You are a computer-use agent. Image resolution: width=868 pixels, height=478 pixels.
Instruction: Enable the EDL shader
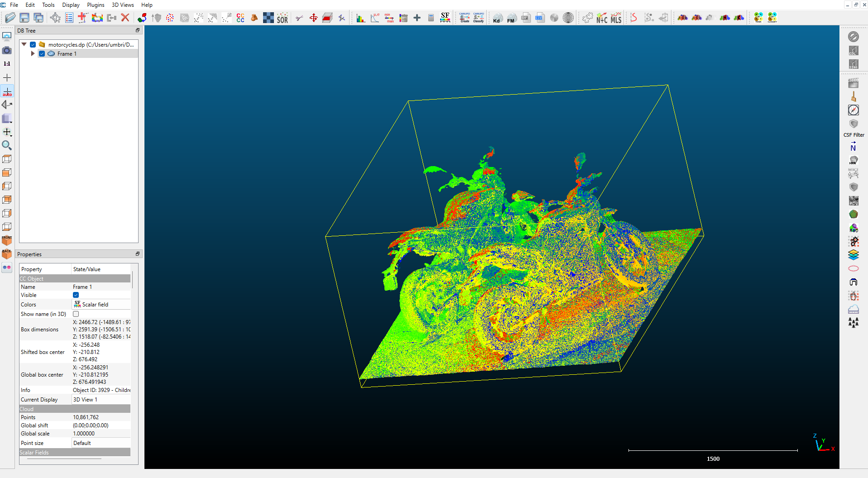(853, 51)
